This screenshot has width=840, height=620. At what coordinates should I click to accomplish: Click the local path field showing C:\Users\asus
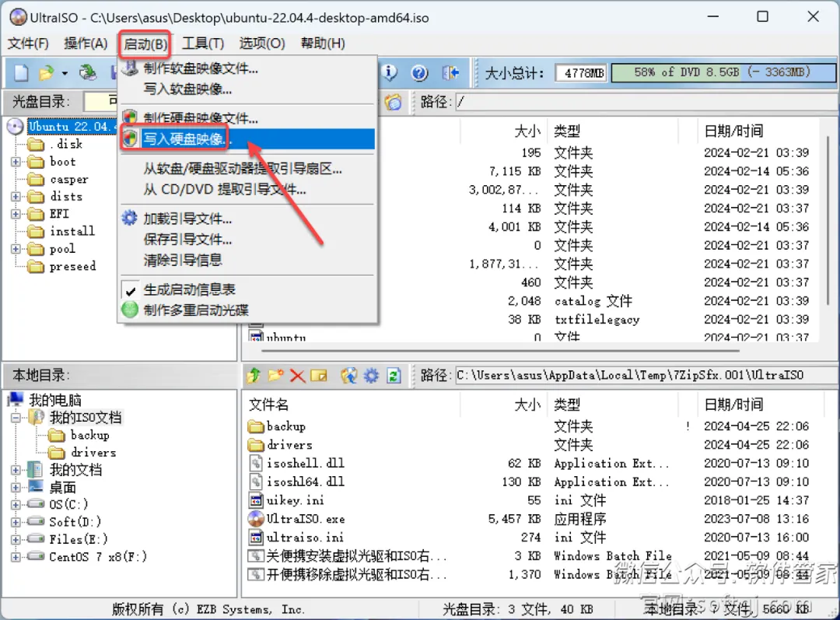tap(646, 376)
